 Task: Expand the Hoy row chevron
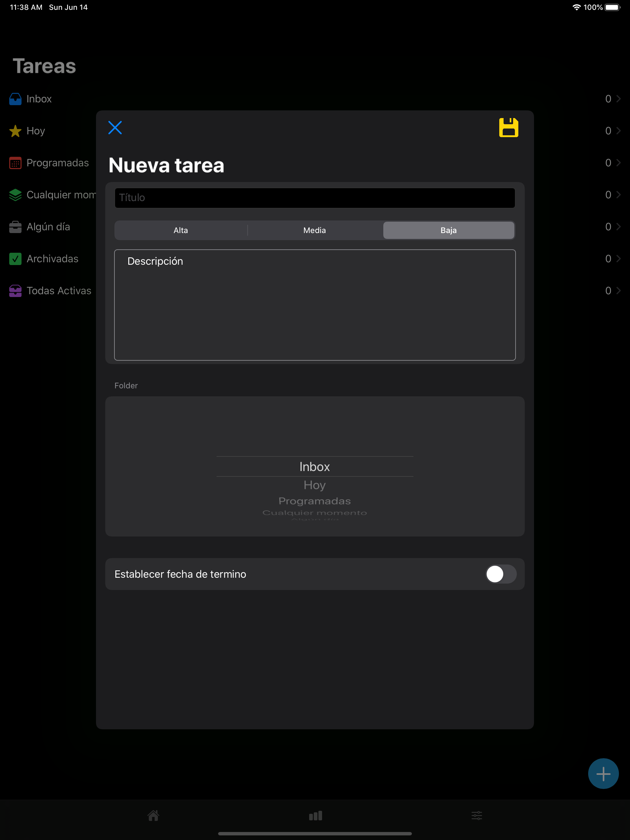pyautogui.click(x=618, y=131)
